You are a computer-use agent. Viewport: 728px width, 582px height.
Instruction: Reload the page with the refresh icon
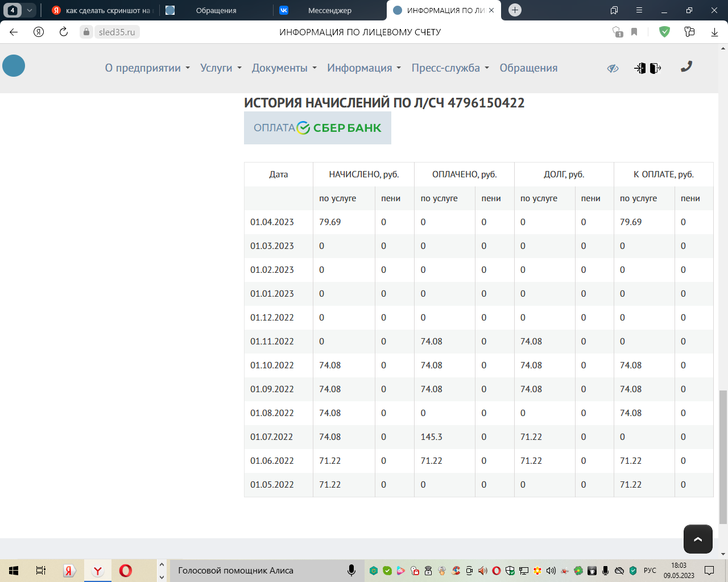pos(64,32)
